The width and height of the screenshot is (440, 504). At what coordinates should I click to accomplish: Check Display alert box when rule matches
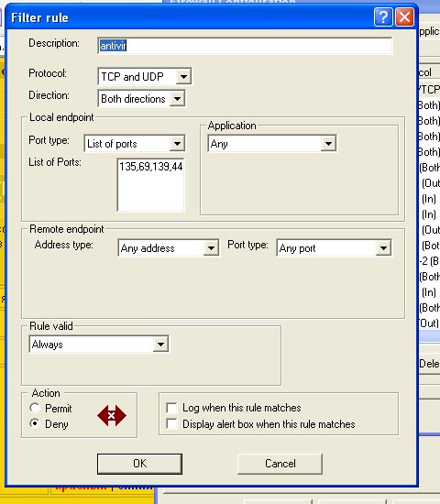tap(171, 424)
